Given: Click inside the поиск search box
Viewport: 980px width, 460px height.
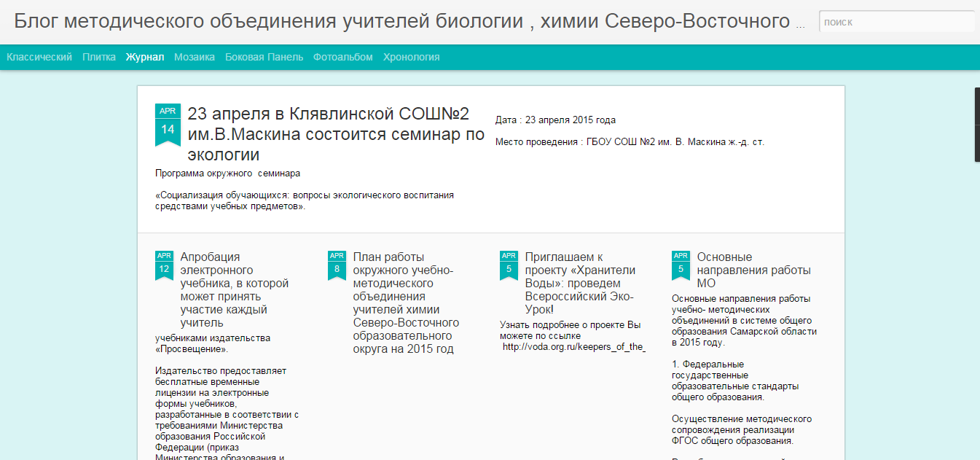Looking at the screenshot, I should click(x=896, y=22).
